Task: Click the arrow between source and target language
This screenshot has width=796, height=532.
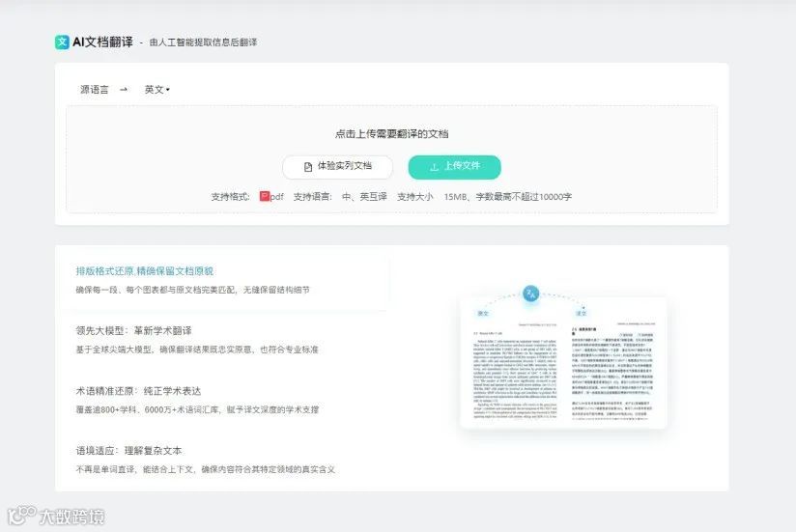Action: click(124, 90)
